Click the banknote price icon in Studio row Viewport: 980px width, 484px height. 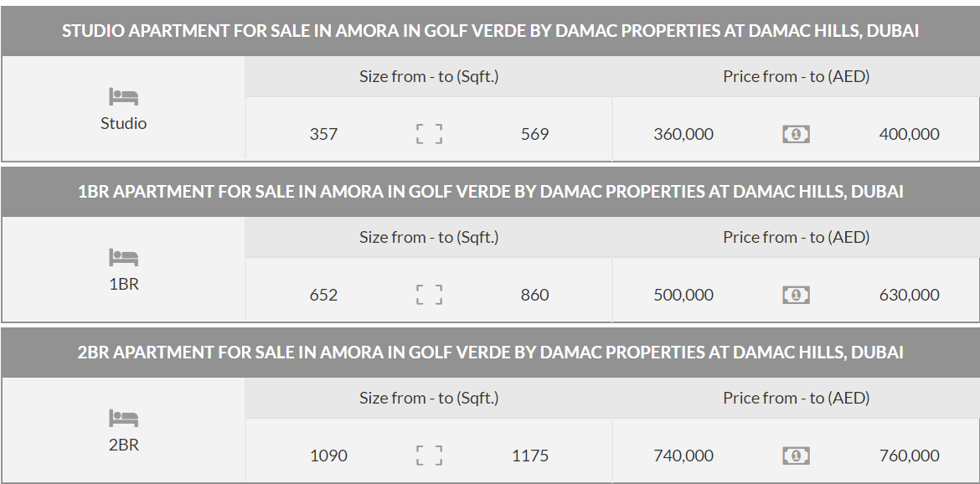pos(796,134)
